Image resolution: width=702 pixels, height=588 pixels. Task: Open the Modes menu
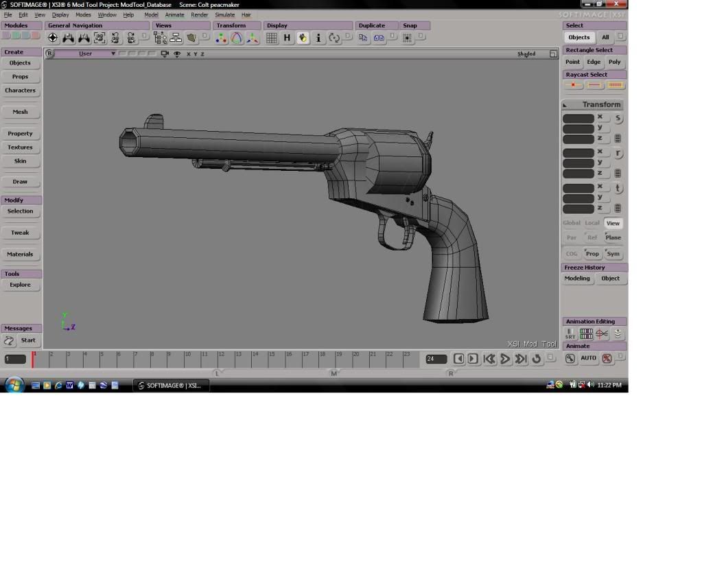coord(83,15)
